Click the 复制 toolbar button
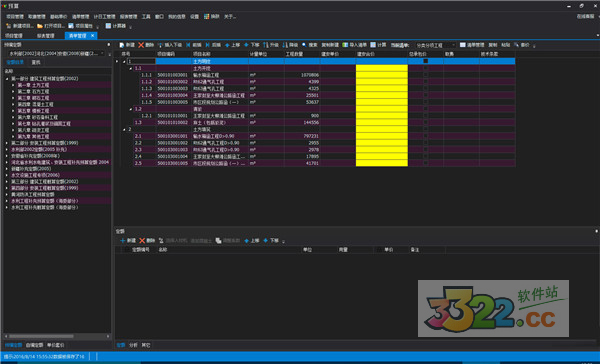 493,45
